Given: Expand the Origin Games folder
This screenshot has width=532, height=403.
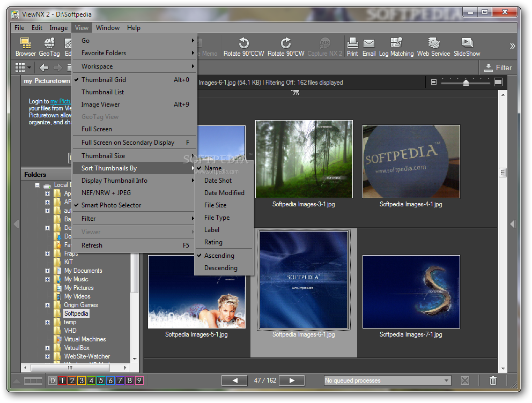Looking at the screenshot, I should tap(48, 305).
